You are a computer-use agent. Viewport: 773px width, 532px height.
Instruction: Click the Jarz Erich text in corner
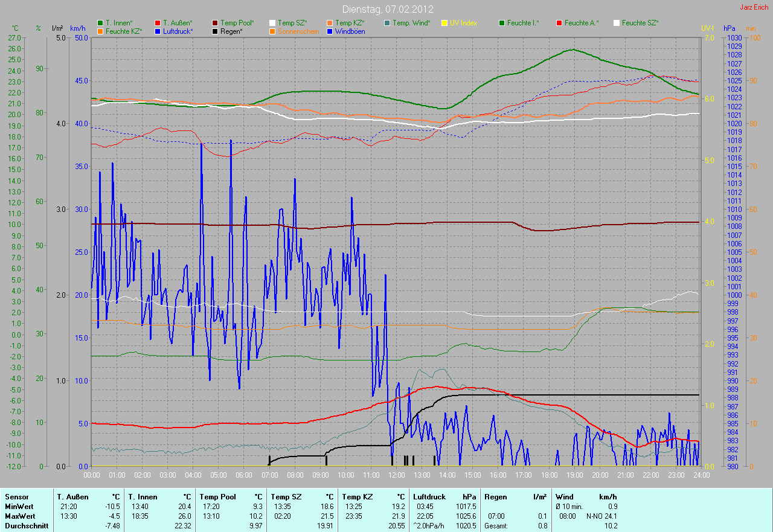pyautogui.click(x=754, y=7)
